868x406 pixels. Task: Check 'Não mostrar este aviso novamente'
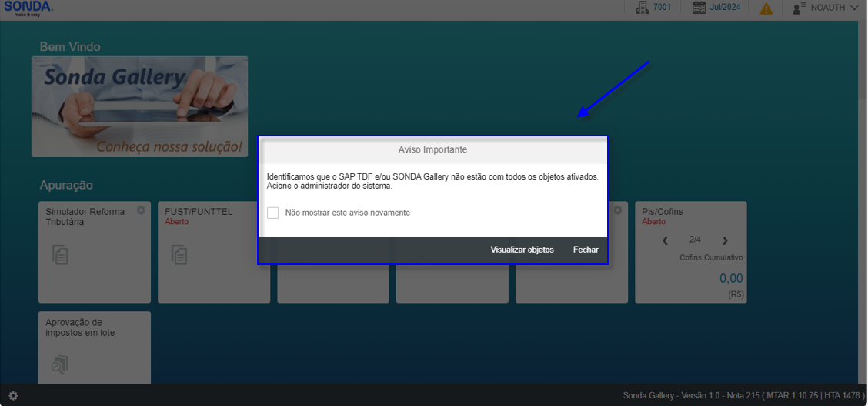tap(273, 213)
